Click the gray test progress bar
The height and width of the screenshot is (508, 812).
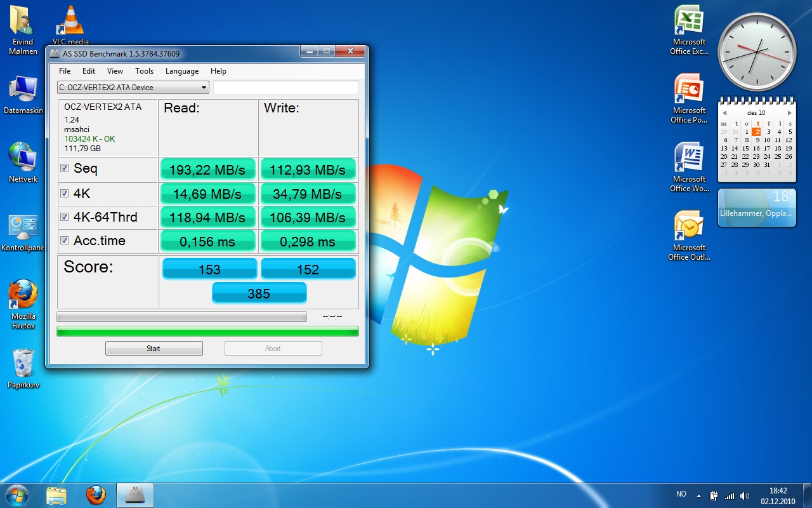181,316
